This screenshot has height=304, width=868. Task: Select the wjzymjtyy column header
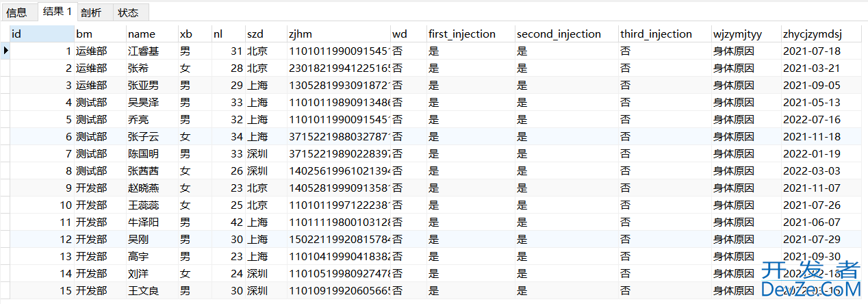point(745,34)
